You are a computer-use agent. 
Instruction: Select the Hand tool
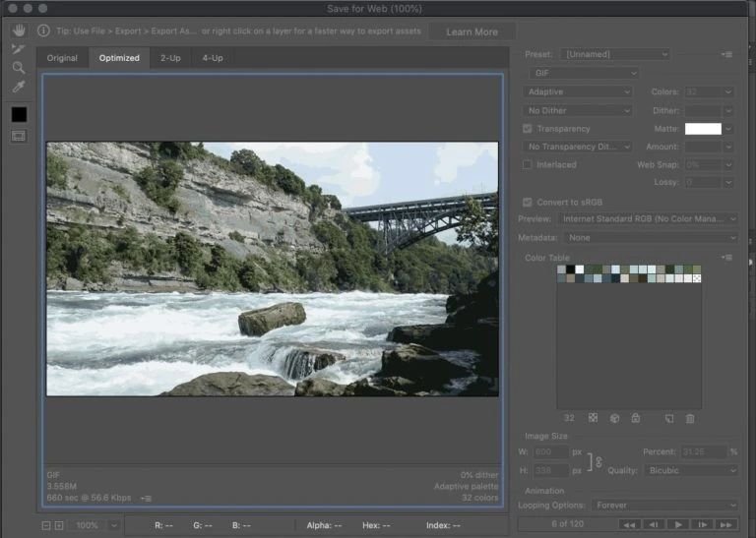coord(18,30)
